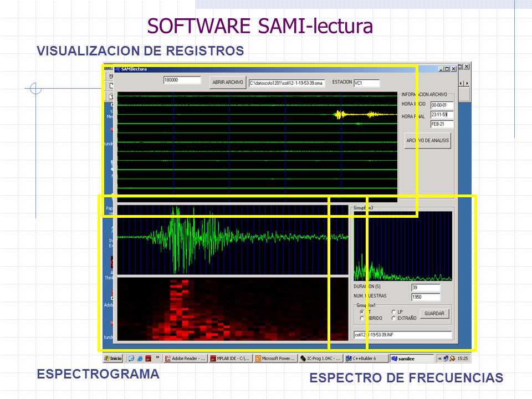Image resolution: width=532 pixels, height=399 pixels.
Task: Open the Inicio start menu
Action: [113, 359]
